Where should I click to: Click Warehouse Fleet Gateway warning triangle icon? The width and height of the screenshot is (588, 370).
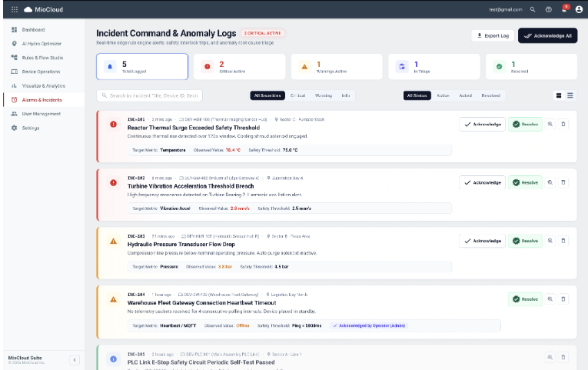coord(113,299)
